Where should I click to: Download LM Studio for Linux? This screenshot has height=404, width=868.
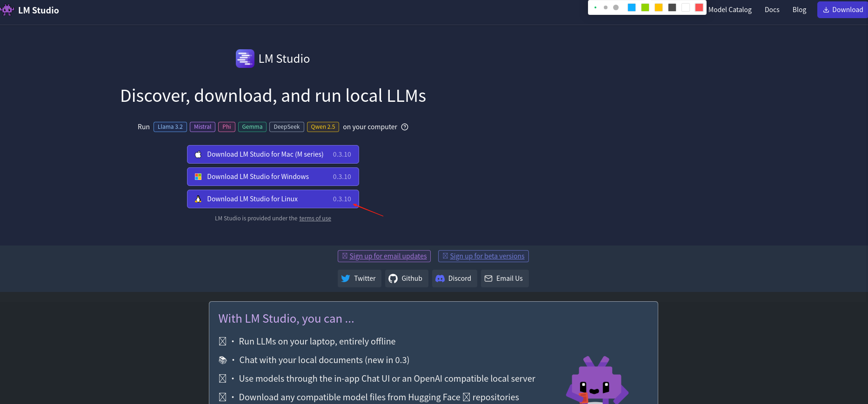[273, 199]
